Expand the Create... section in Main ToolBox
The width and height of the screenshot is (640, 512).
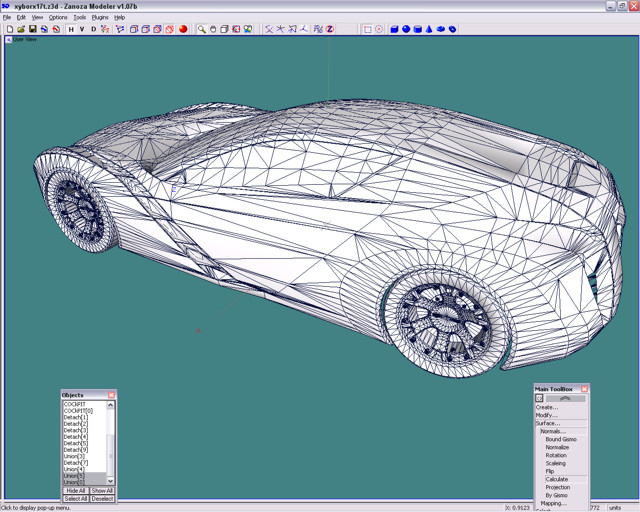(547, 407)
